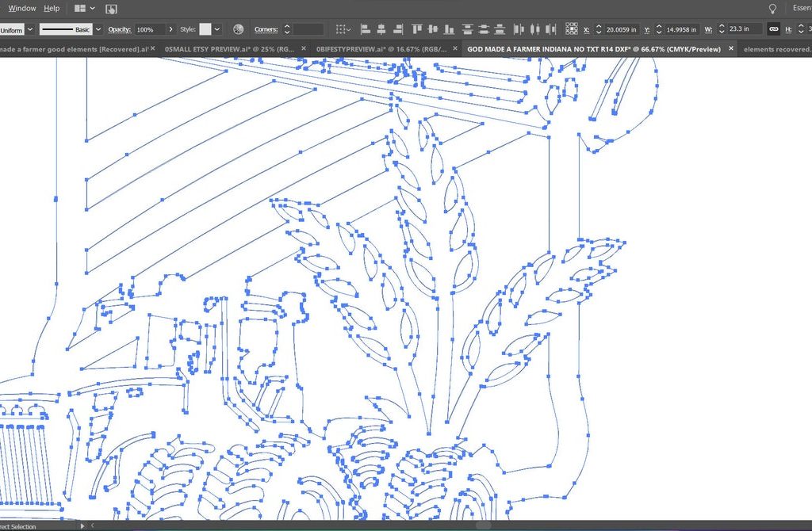Click Horizontal Distribute Left icon
Viewport: 812px width, 531px height.
tap(519, 29)
